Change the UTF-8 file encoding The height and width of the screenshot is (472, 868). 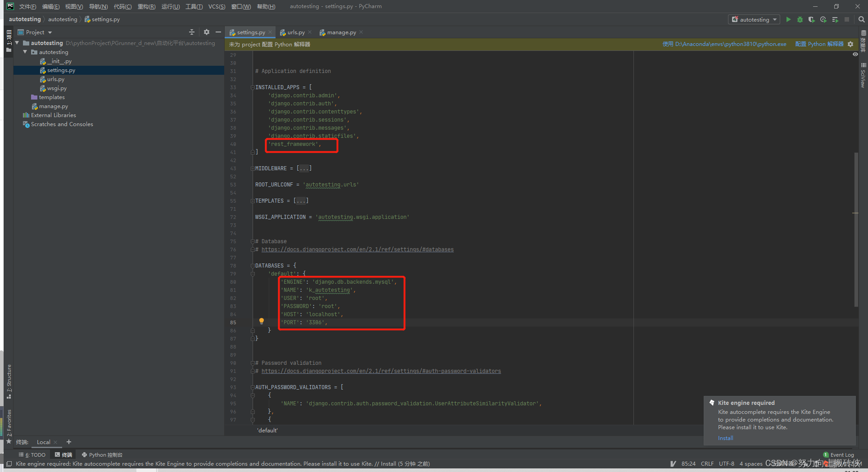(726, 464)
